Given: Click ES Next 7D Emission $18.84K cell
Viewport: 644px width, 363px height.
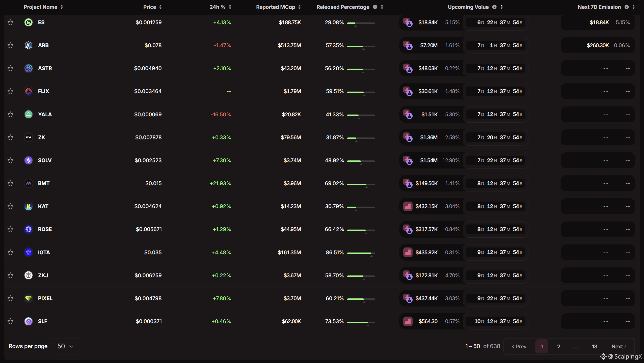Looking at the screenshot, I should (598, 22).
